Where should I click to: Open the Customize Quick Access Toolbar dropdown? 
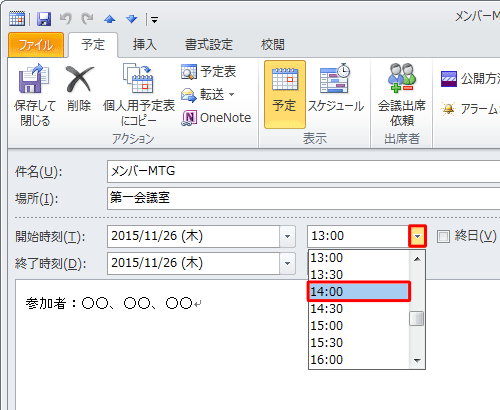(154, 20)
